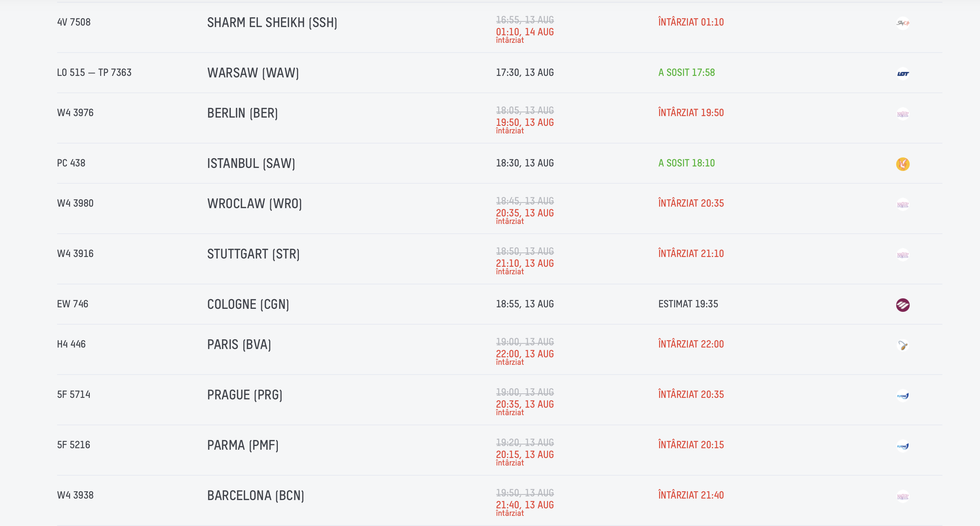The width and height of the screenshot is (980, 526).
Task: Click the Wizz Air logo on Barcelona row
Action: (903, 496)
